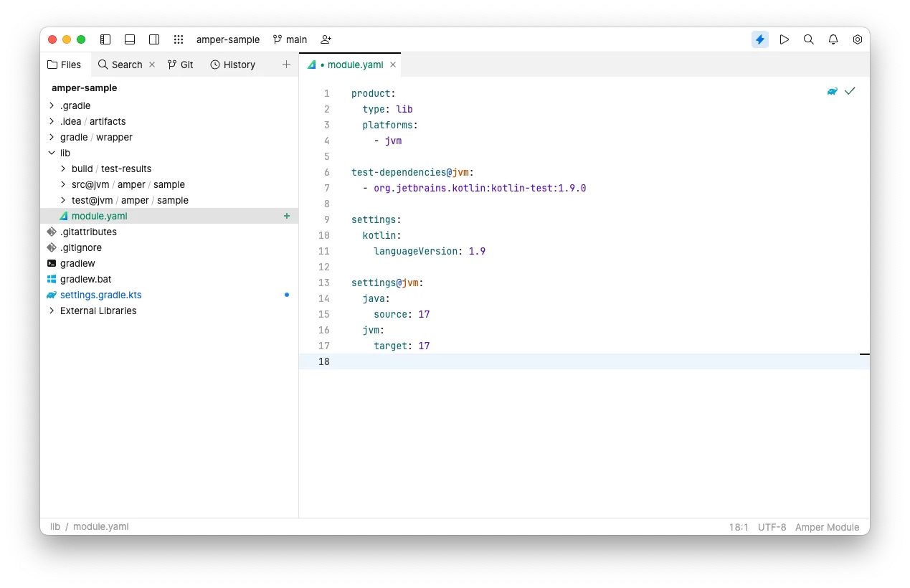Click the terminal icon beside gradlew

pos(52,263)
